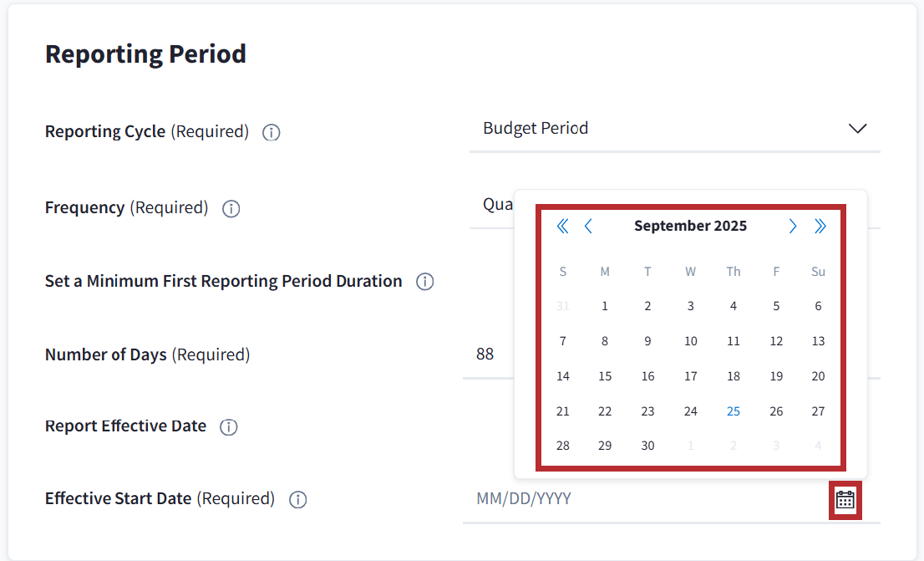Screen dimensions: 924x561
Task: Select September 25 in the calendar
Action: (x=733, y=411)
